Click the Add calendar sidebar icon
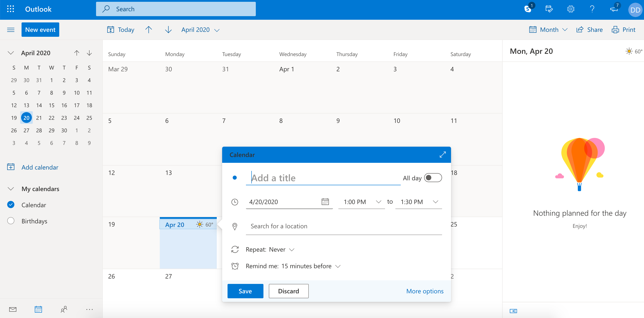 [x=11, y=167]
